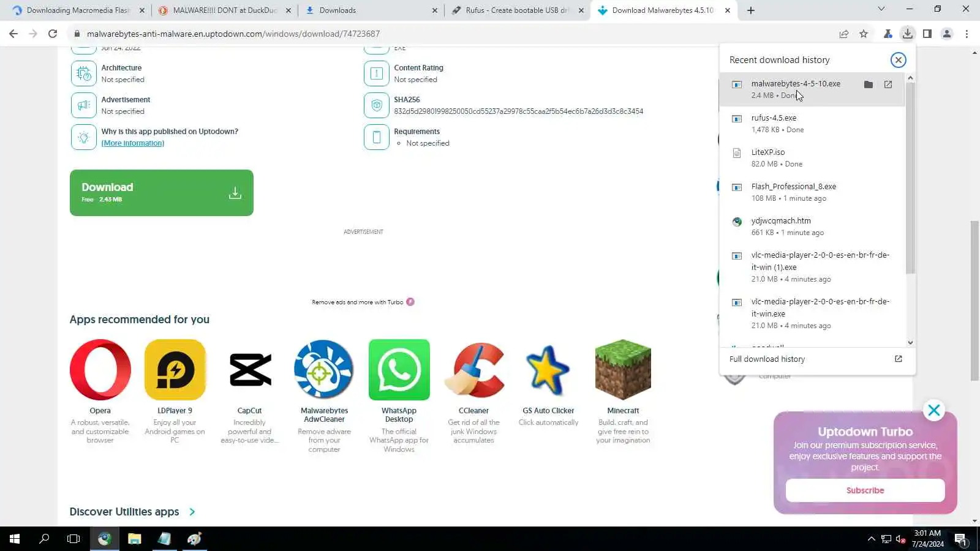Open Task View in the taskbar
The height and width of the screenshot is (551, 980).
point(73,539)
